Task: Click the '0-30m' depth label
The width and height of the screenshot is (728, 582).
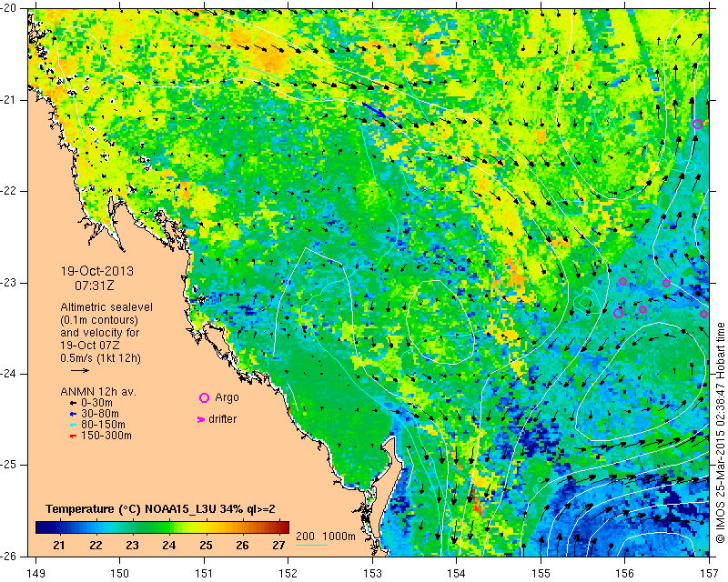Action: pos(97,403)
